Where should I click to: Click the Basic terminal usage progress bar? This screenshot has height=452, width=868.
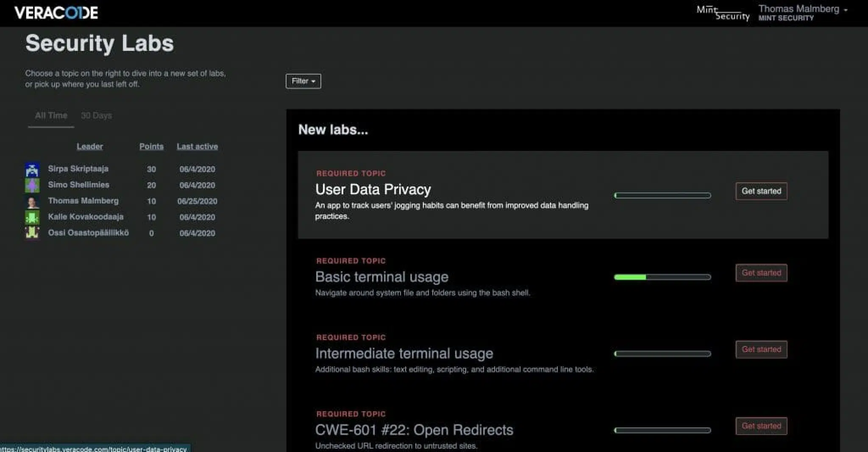pos(662,277)
